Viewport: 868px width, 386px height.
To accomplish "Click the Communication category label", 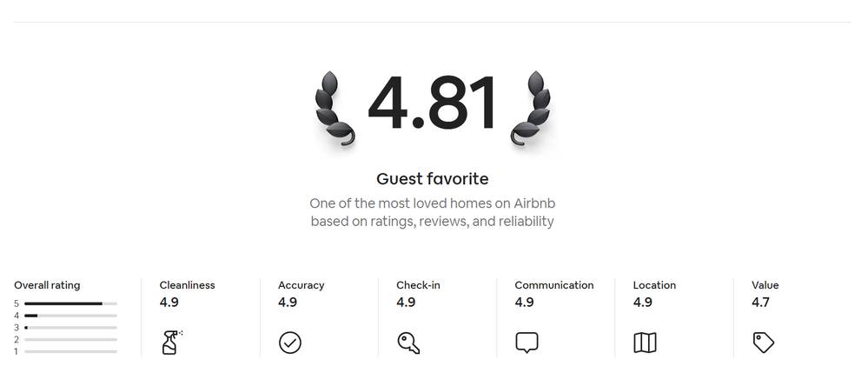I will tap(553, 285).
